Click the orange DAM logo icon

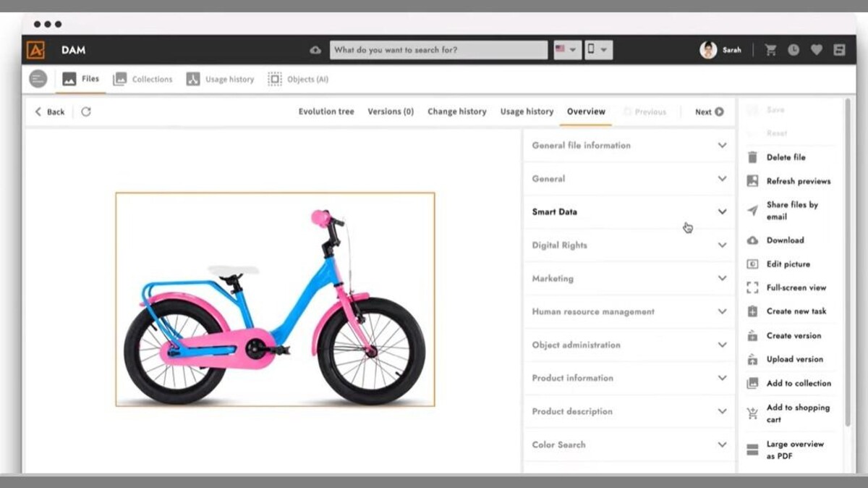click(35, 50)
